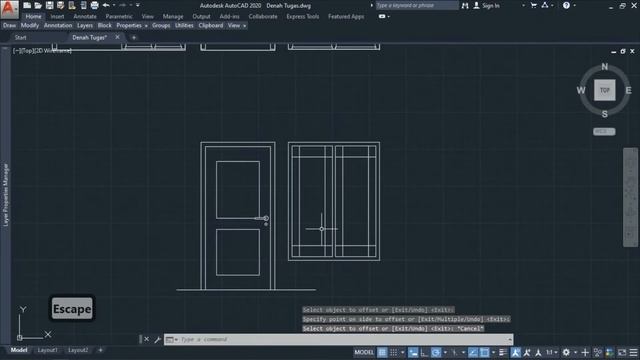Expand the View panel dropdown arrow
640x360 pixels.
[x=244, y=26]
